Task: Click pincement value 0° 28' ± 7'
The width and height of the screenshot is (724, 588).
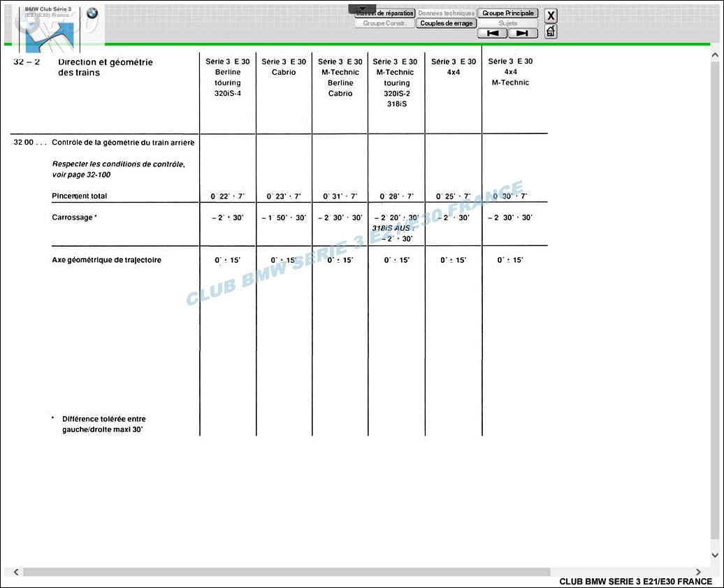Action: tap(397, 196)
